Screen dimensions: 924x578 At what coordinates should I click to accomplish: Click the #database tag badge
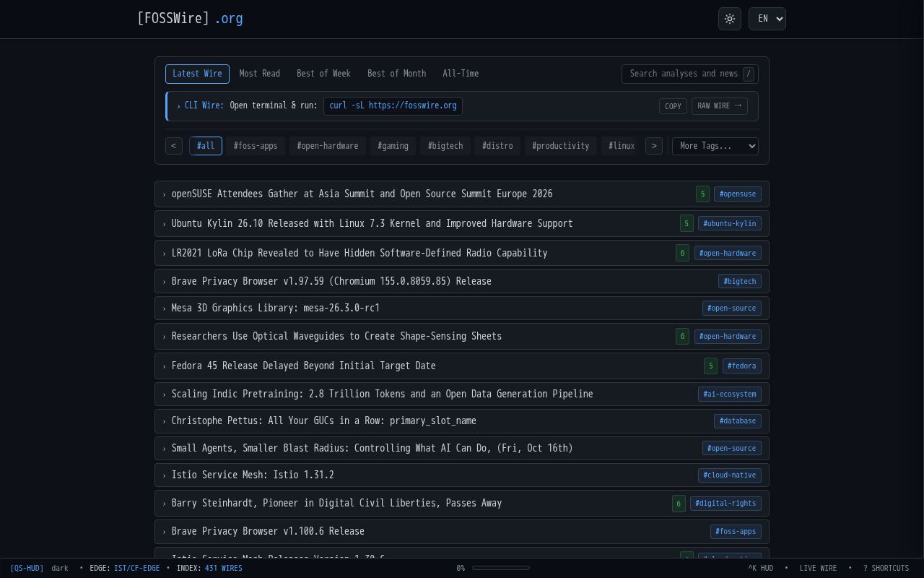coord(738,420)
